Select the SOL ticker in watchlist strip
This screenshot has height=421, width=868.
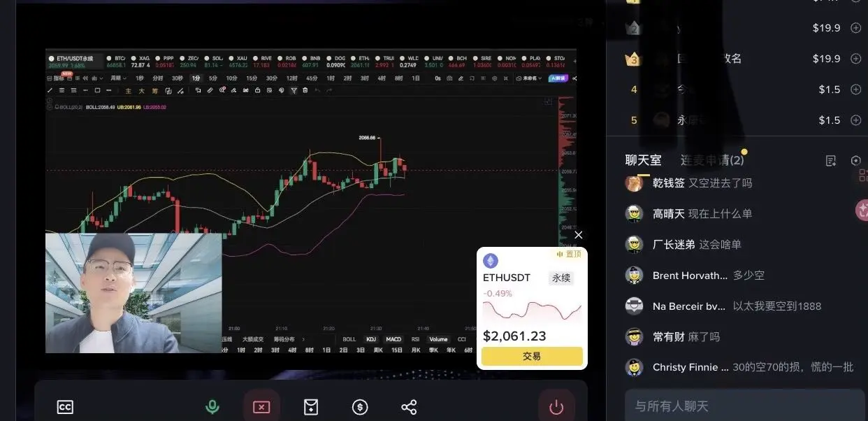coord(215,61)
